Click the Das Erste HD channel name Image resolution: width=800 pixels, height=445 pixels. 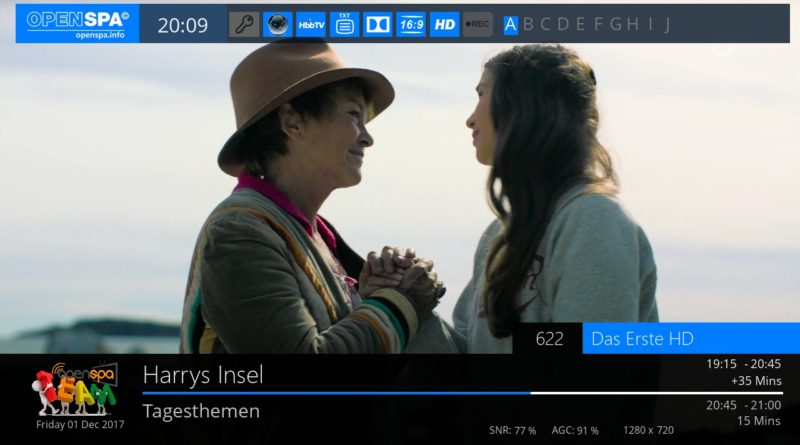point(642,339)
